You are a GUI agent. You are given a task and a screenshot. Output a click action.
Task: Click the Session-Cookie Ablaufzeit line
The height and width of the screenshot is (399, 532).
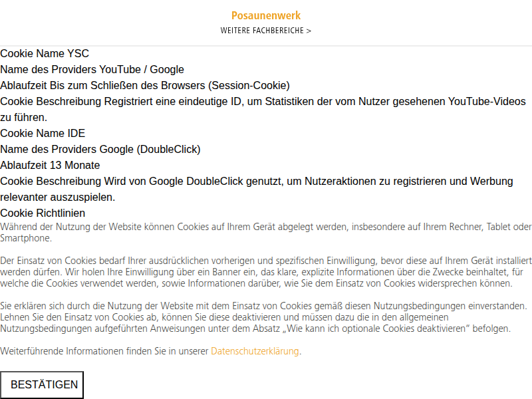(145, 86)
